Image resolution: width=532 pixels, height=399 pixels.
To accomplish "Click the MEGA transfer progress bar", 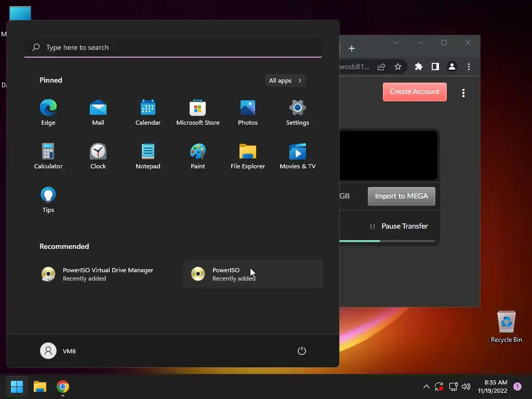I will click(x=387, y=241).
